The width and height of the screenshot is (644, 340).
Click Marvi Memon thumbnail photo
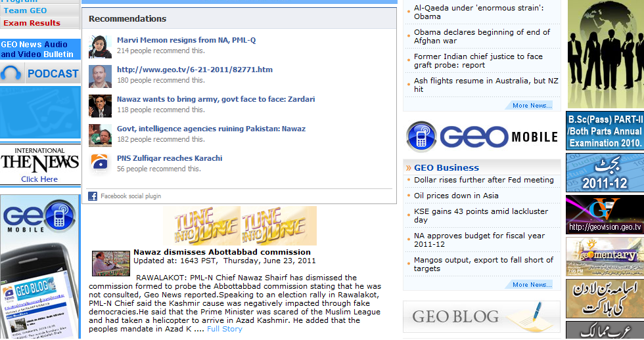100,47
